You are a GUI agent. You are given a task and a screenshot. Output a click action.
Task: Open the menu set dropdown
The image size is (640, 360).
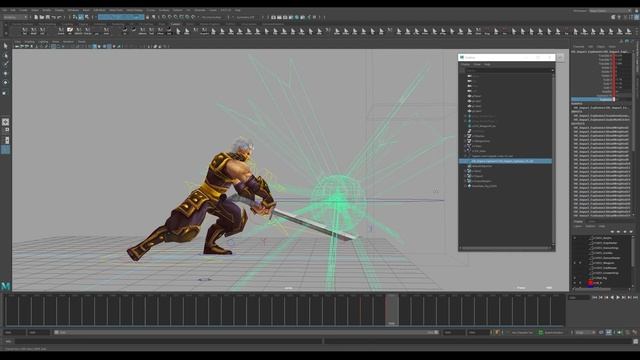[x=15, y=17]
